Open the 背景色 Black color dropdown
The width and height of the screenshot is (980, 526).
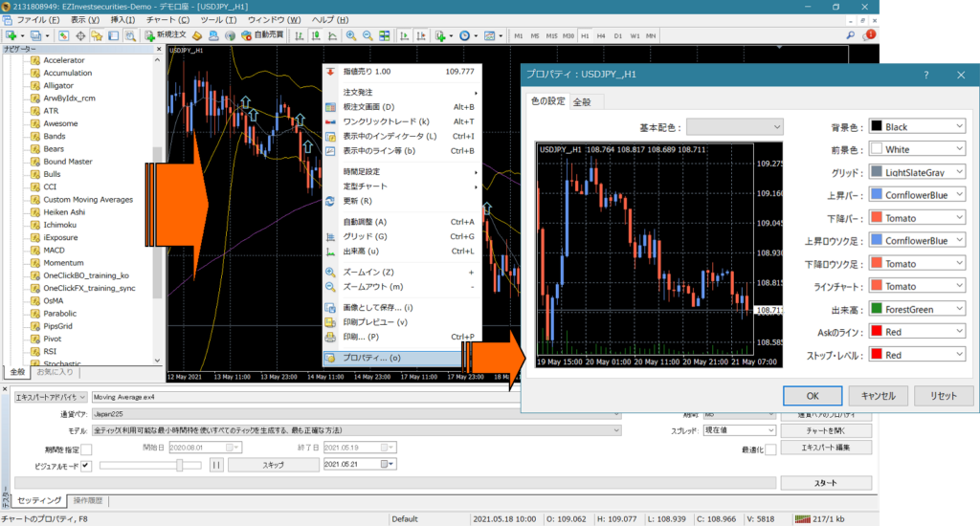[917, 127]
